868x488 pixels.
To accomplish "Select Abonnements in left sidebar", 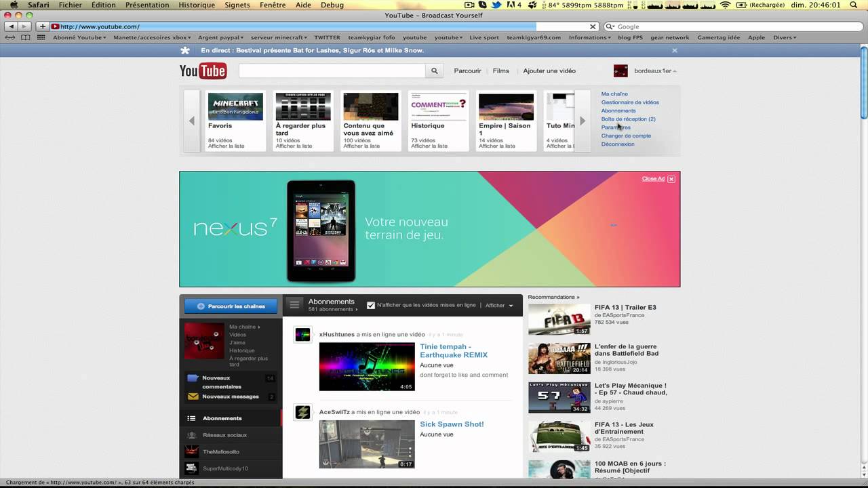I will [231, 418].
